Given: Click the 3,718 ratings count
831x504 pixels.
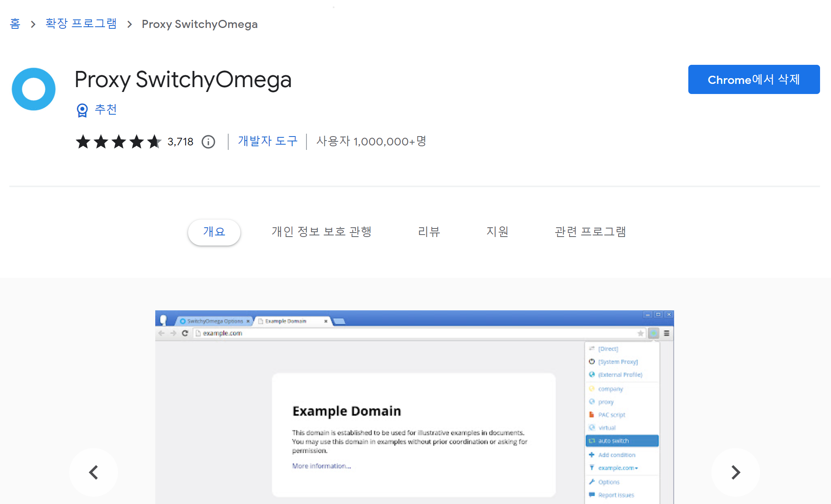Looking at the screenshot, I should [180, 142].
